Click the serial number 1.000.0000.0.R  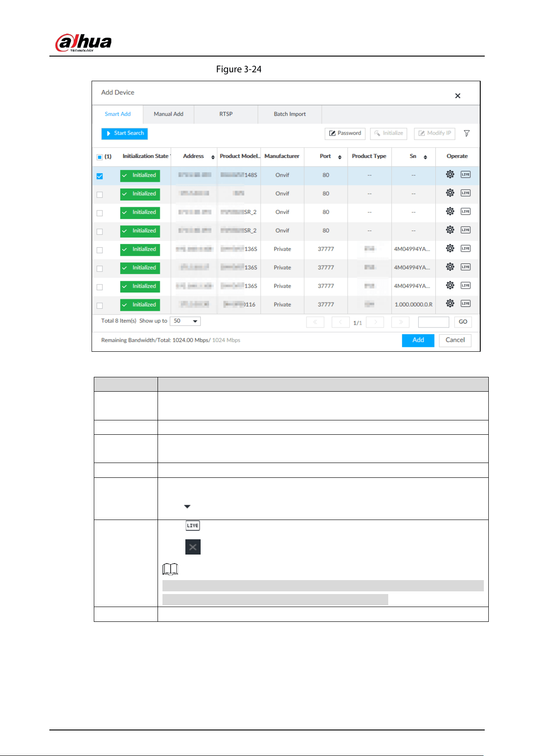pos(413,305)
